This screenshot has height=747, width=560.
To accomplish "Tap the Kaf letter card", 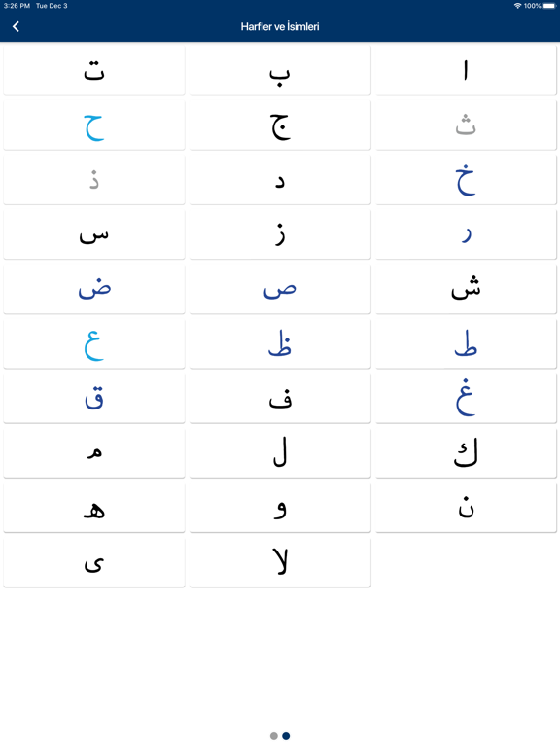I will click(466, 453).
